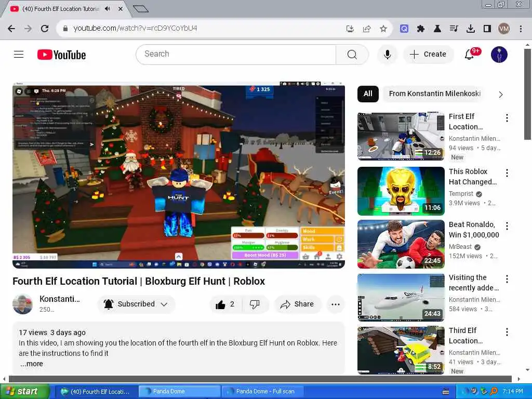Viewport: 532px width, 399px height.
Task: Reload the YouTube page
Action: coord(45,29)
